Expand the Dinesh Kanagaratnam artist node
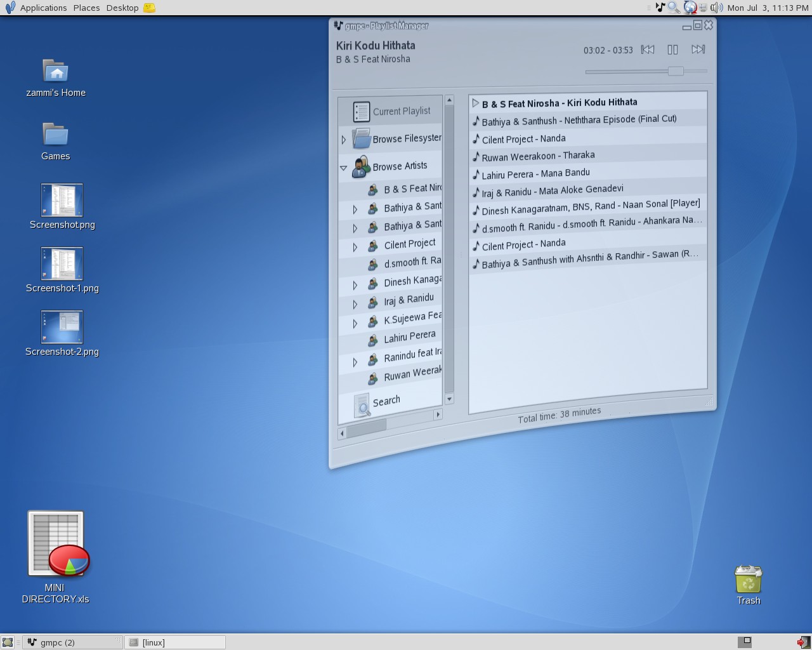Image resolution: width=812 pixels, height=650 pixels. click(355, 286)
